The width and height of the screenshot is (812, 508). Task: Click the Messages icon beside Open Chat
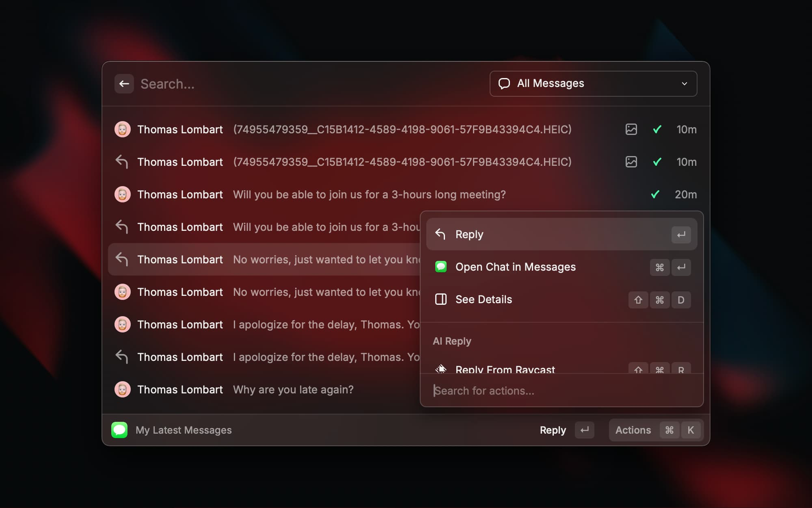(441, 267)
